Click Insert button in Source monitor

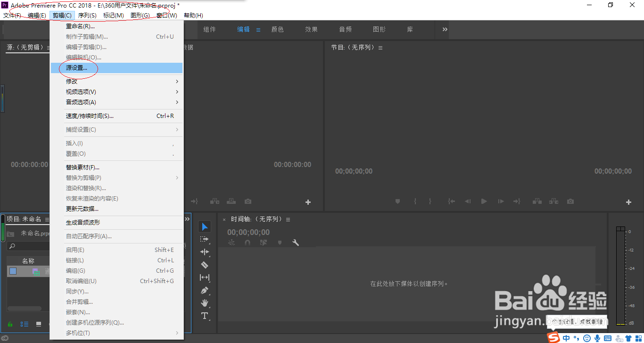[215, 201]
